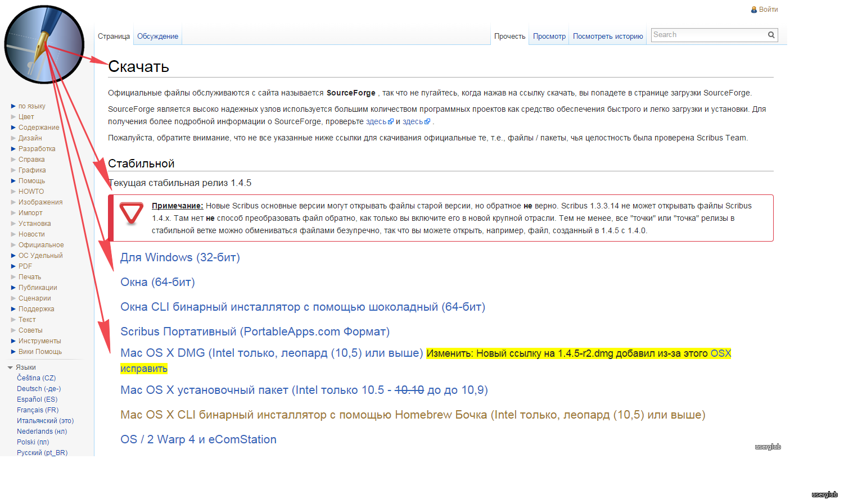Open the 'Scribus Портативный' PortableApps link
Viewport: 844px width, 504px height.
[x=255, y=332]
